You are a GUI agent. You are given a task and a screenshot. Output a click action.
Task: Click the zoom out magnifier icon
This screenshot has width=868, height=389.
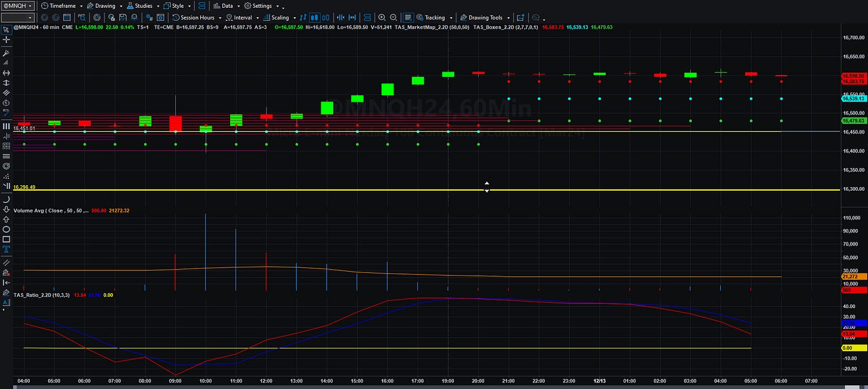393,18
